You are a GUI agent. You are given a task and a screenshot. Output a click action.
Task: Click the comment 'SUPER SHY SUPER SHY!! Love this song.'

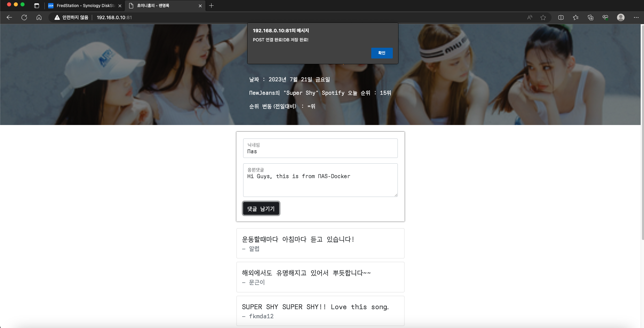click(315, 307)
